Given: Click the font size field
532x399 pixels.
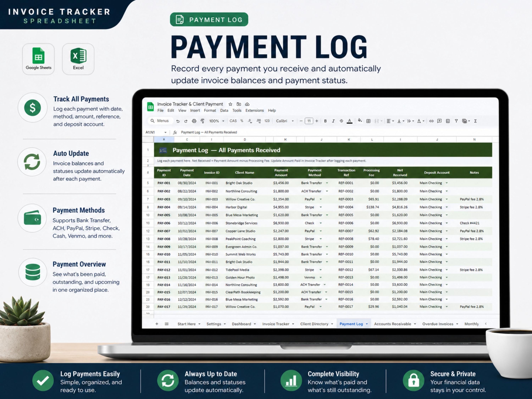Looking at the screenshot, I should [309, 121].
